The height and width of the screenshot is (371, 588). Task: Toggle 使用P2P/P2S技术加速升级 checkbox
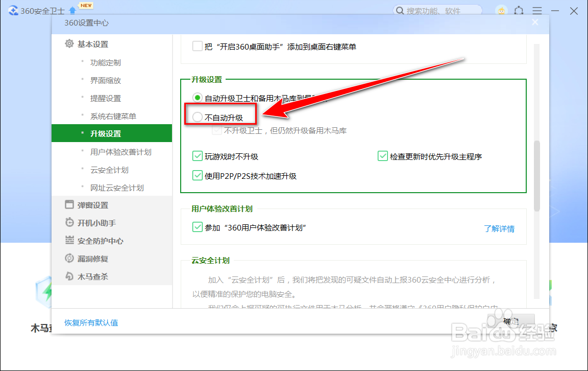(197, 175)
